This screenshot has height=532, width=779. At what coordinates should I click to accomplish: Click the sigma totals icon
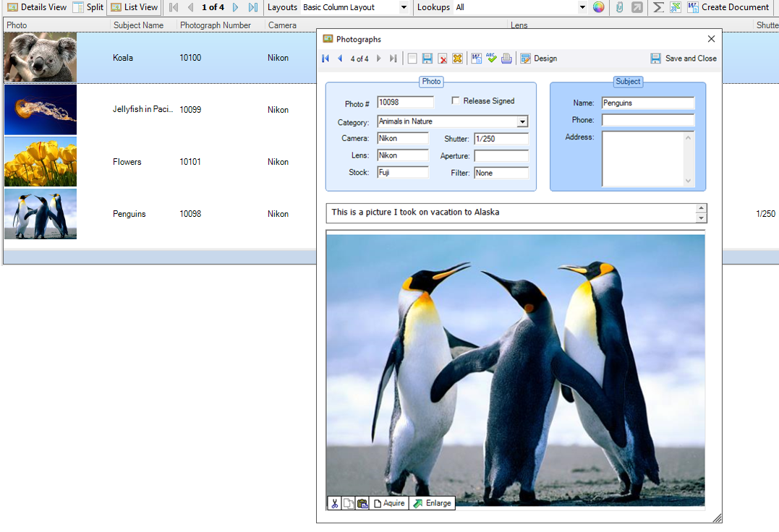[x=657, y=7]
